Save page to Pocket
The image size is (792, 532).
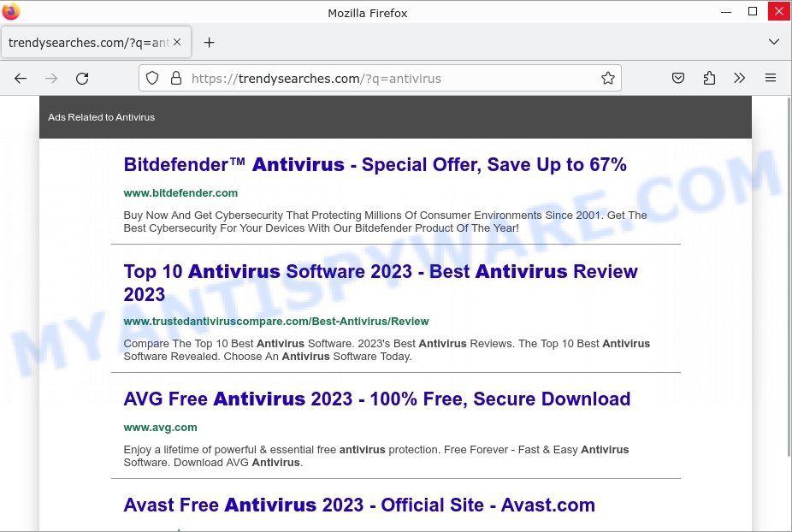pos(678,78)
